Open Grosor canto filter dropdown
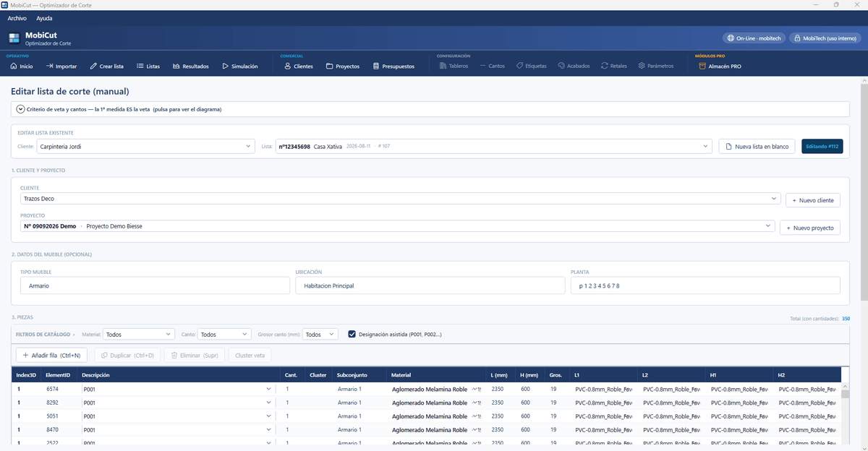The image size is (868, 451). [x=320, y=335]
